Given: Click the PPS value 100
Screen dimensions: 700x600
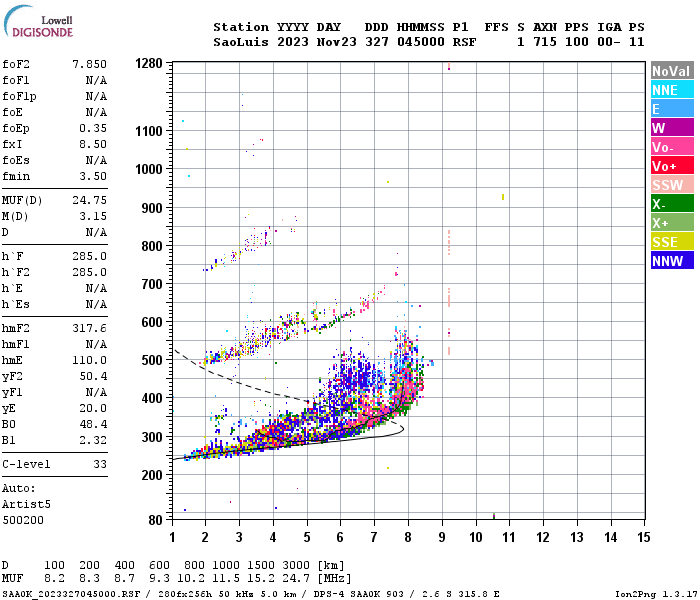Looking at the screenshot, I should [x=577, y=42].
